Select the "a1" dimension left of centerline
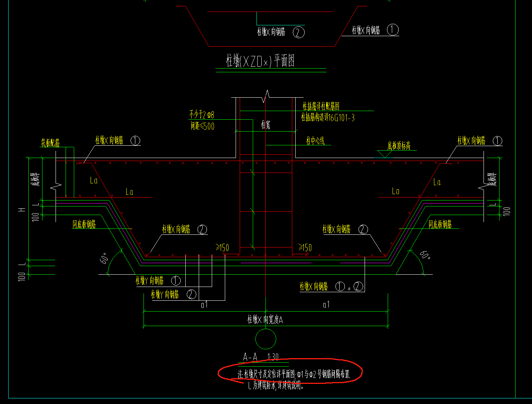This screenshot has width=532, height=404. click(x=204, y=305)
